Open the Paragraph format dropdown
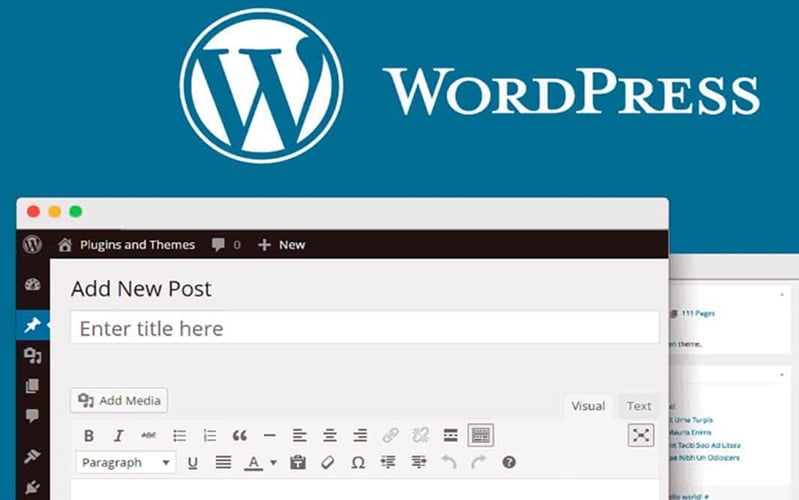799x500 pixels. click(125, 462)
